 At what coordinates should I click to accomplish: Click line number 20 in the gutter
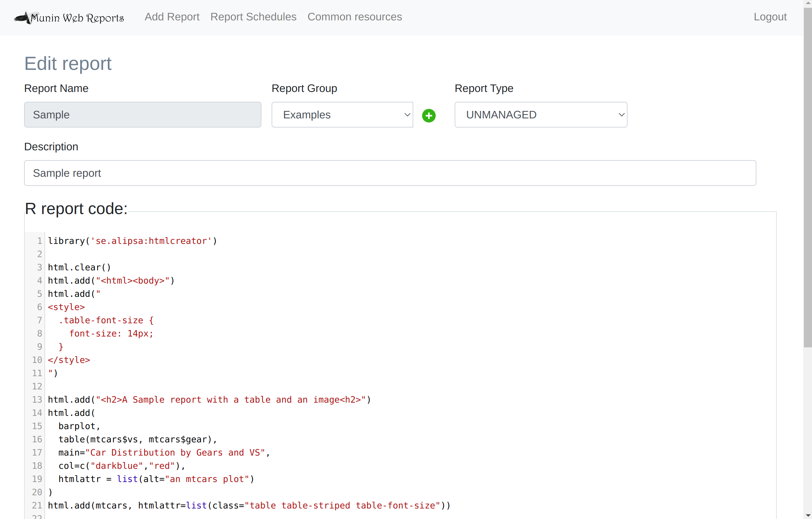(x=37, y=492)
